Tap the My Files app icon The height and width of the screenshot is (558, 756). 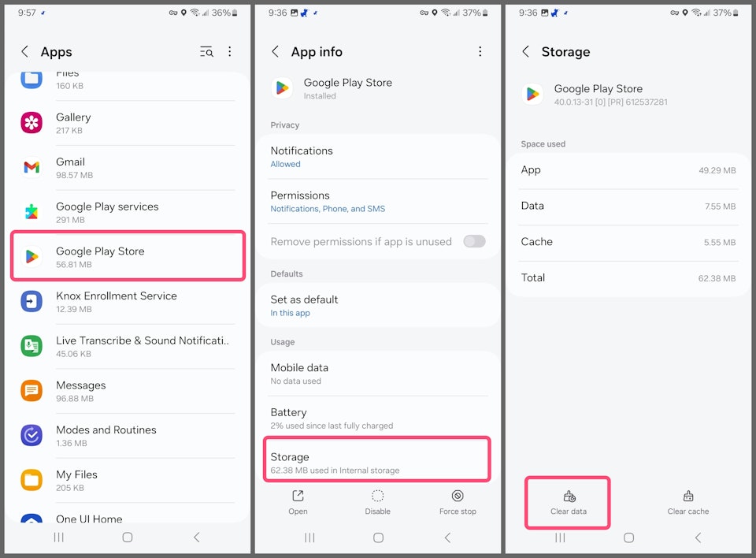pyautogui.click(x=31, y=480)
